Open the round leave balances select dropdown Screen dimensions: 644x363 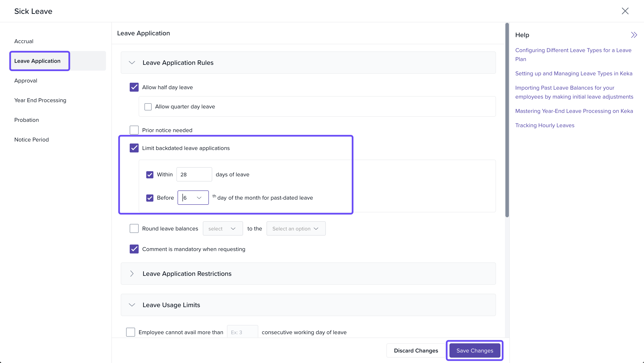tap(222, 229)
